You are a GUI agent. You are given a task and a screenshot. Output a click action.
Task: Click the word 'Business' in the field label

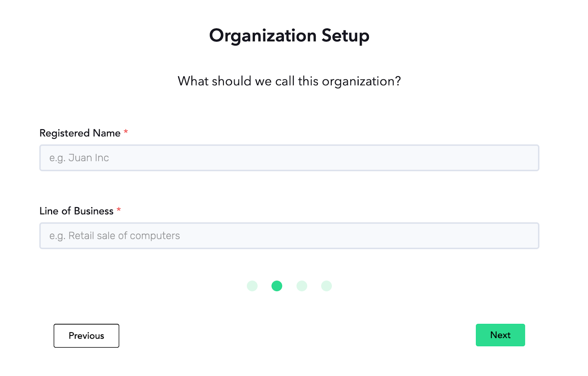click(94, 211)
